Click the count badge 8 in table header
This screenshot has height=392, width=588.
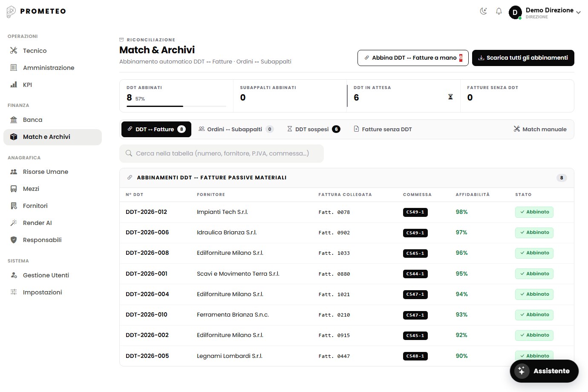pyautogui.click(x=562, y=178)
